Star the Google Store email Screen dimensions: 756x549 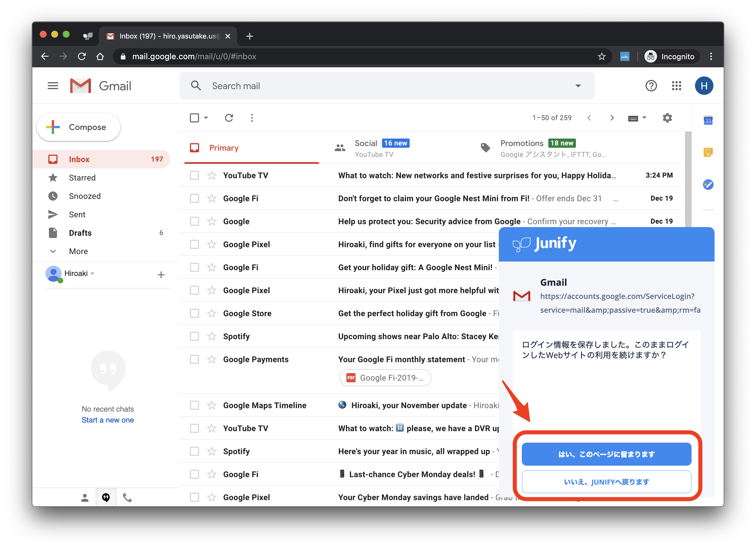coord(212,314)
